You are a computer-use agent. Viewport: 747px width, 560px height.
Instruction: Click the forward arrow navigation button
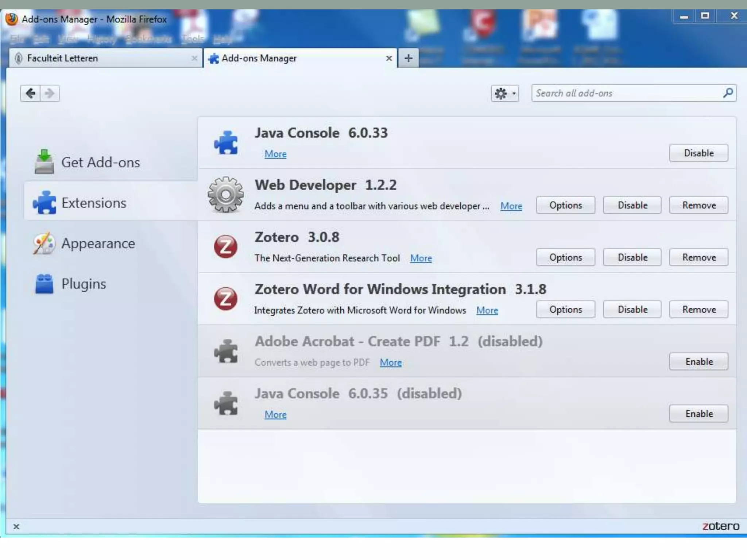point(50,93)
